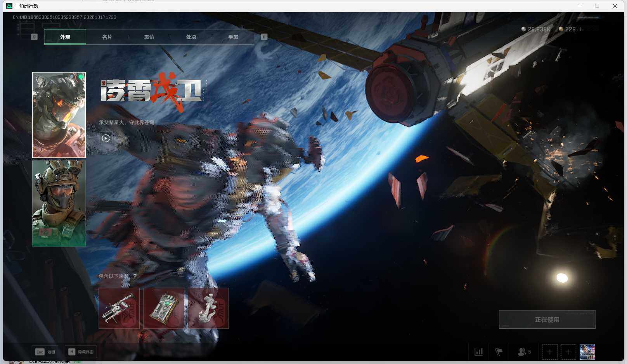Open the 表情 tab
This screenshot has height=364, width=627.
click(149, 37)
